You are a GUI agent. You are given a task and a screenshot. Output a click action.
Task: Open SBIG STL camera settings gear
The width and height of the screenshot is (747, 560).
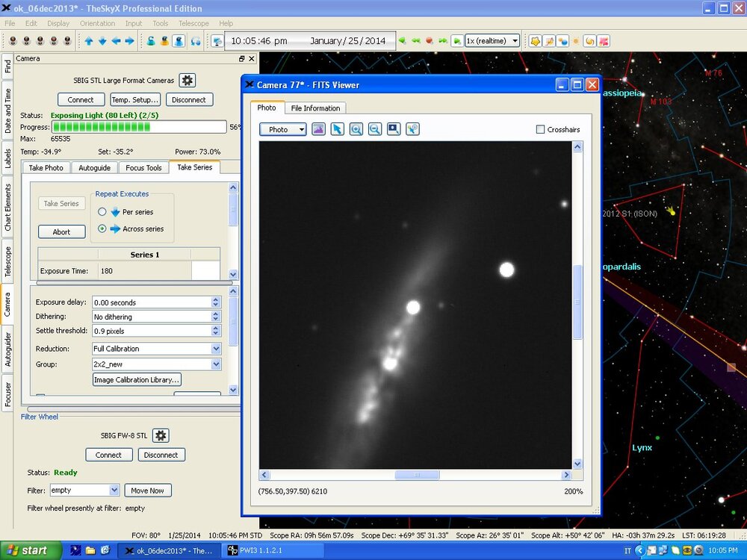(x=187, y=81)
